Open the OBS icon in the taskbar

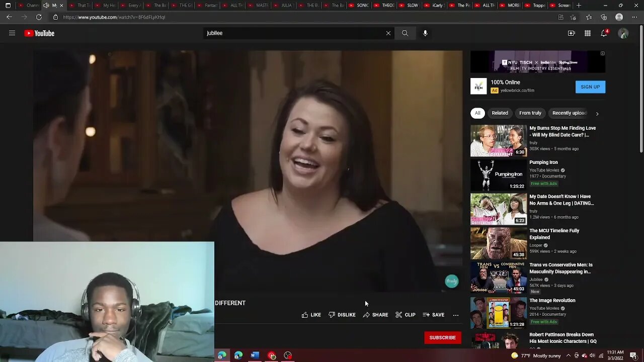pos(288,355)
